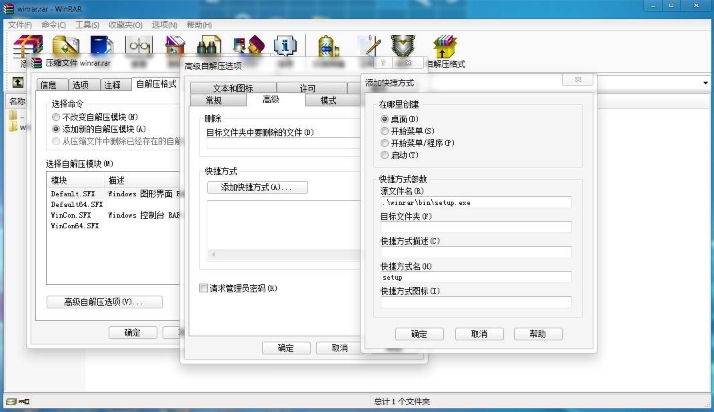Screen dimensions: 714x412
Task: Click the 目标文件夹(F) input field
Action: click(476, 227)
